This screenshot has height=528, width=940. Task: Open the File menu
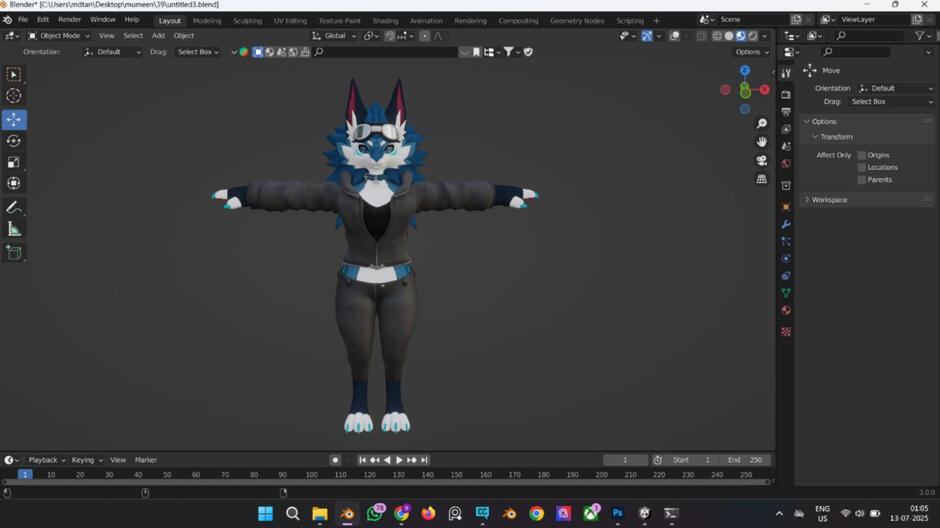[x=23, y=20]
